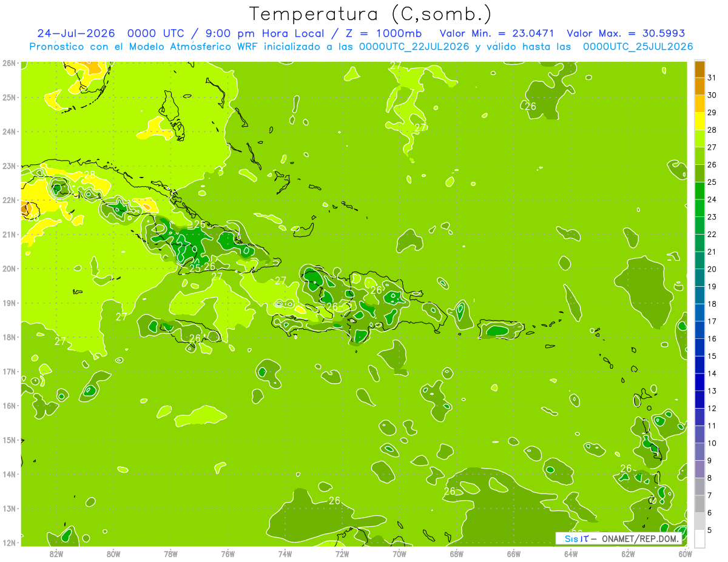Click the '21N' latitude axis label
The image size is (728, 562).
click(9, 234)
